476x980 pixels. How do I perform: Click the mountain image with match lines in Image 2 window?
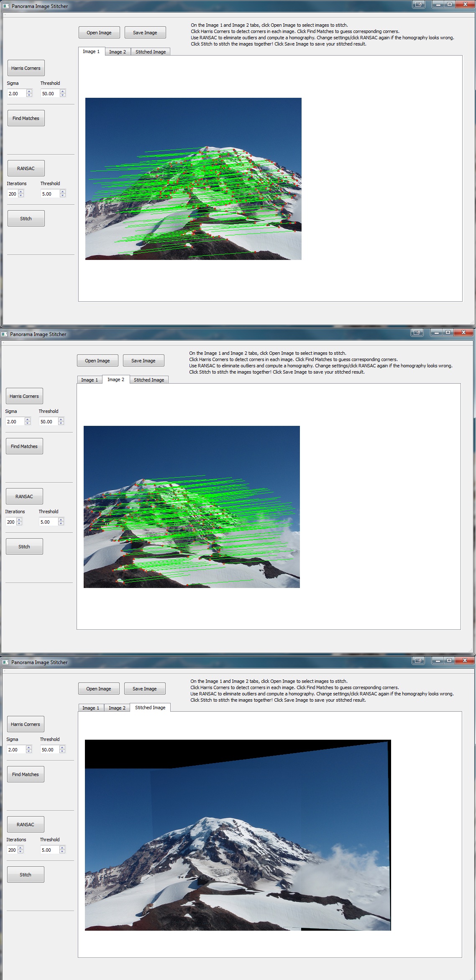coord(192,507)
